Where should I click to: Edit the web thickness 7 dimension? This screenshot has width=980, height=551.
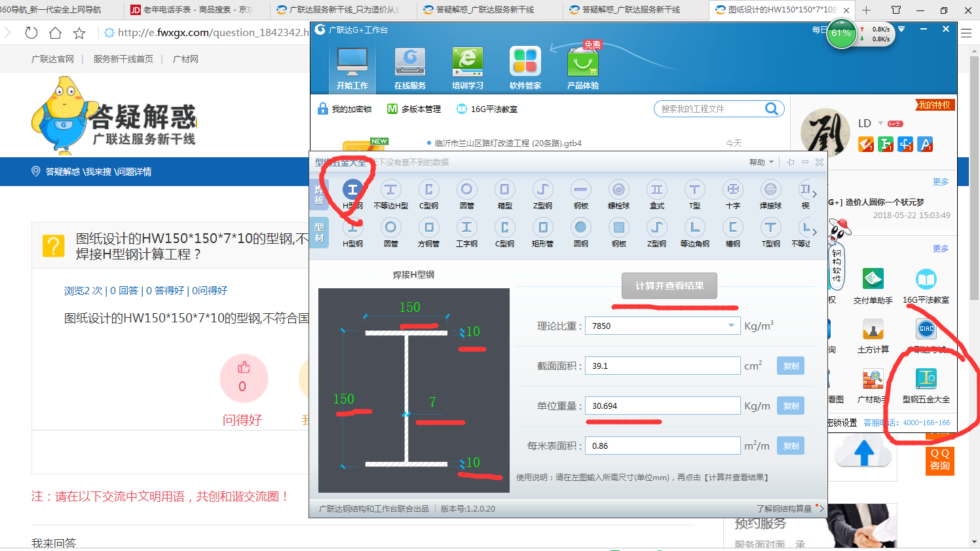click(x=432, y=402)
